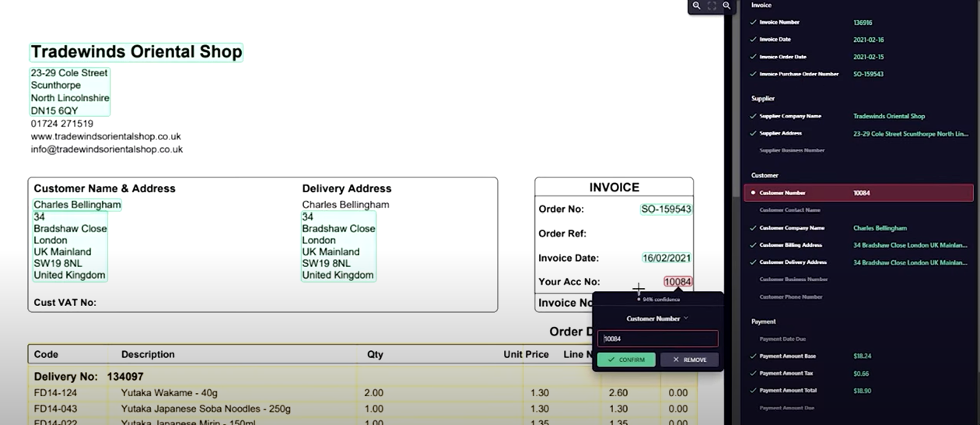Viewport: 980px width, 425px height.
Task: Zoom out of the invoice document
Action: [x=696, y=5]
